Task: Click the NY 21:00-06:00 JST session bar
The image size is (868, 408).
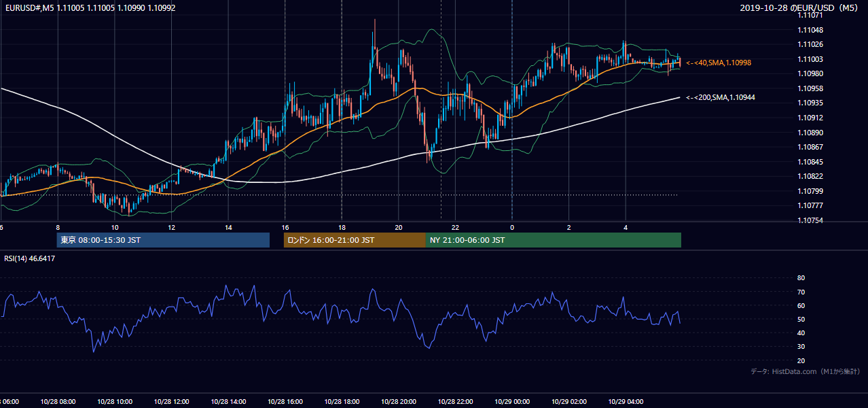Action: (554, 240)
